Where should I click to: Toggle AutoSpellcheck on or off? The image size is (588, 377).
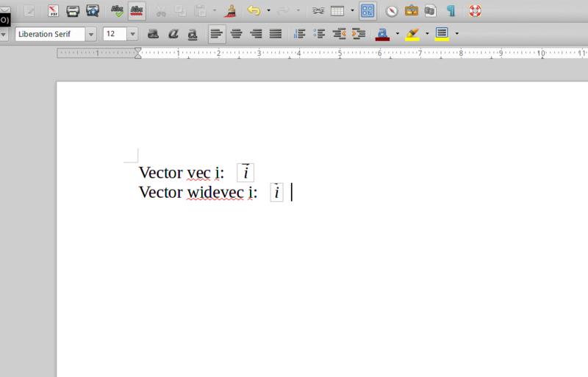coord(136,11)
